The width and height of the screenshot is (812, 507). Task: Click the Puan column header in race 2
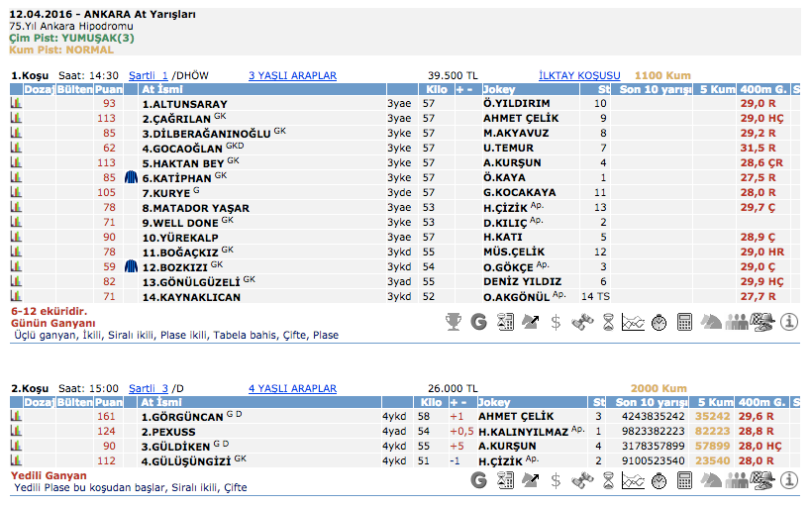108,403
